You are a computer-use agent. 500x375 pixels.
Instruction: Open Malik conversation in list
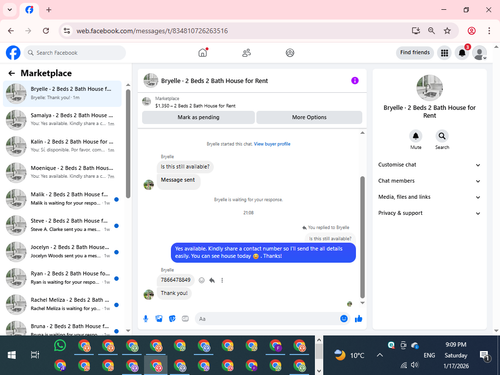[x=62, y=199]
